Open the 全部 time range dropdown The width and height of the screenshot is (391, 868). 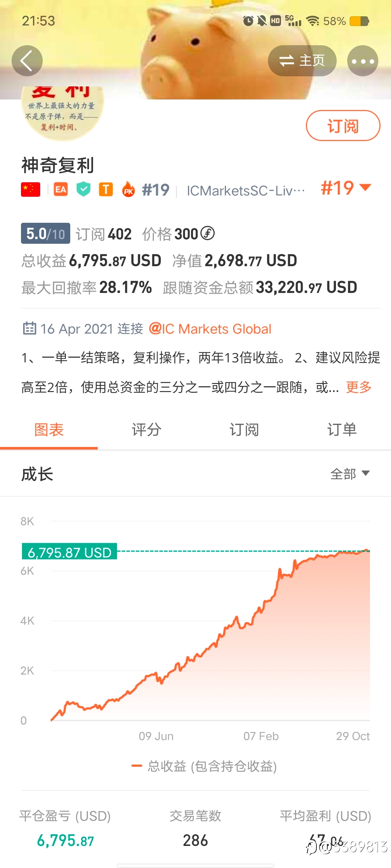point(350,473)
